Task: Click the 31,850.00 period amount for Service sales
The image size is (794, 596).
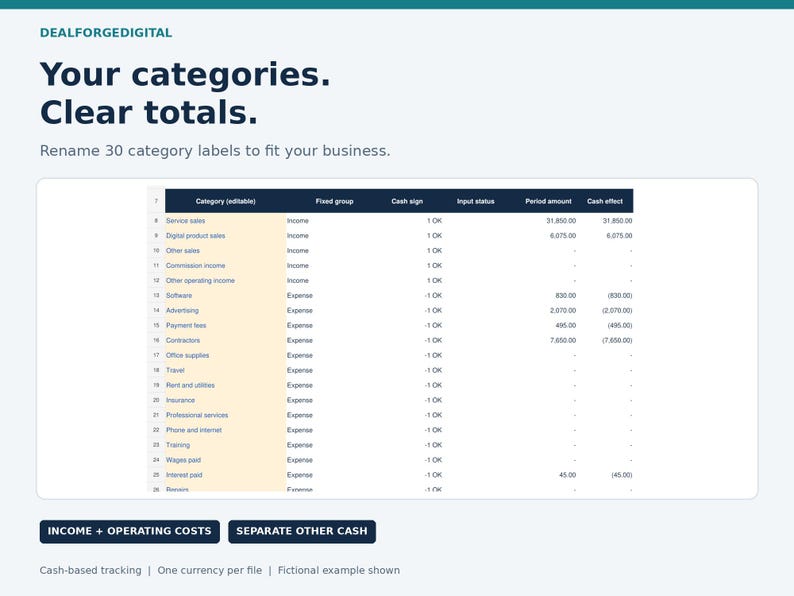Action: 561,221
